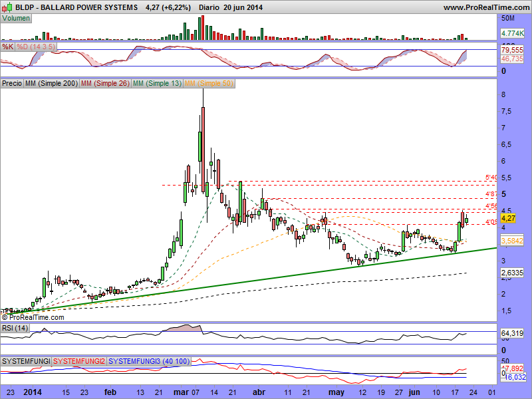Viewport: 532px width, 399px height.
Task: Select the MM (Simple 50) label
Action: tap(209, 83)
